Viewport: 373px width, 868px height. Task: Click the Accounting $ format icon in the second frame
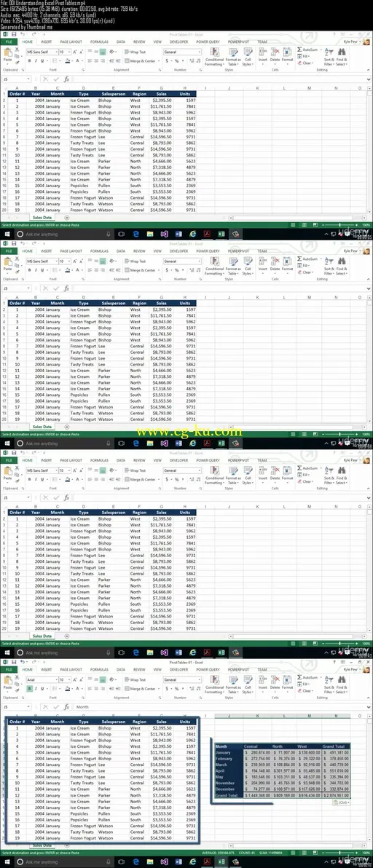pyautogui.click(x=167, y=270)
